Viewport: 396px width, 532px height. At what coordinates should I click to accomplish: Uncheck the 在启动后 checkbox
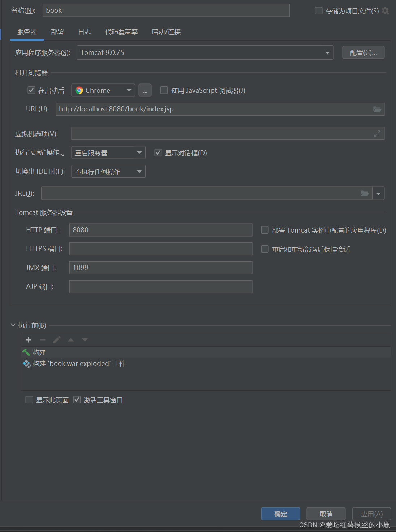click(31, 90)
